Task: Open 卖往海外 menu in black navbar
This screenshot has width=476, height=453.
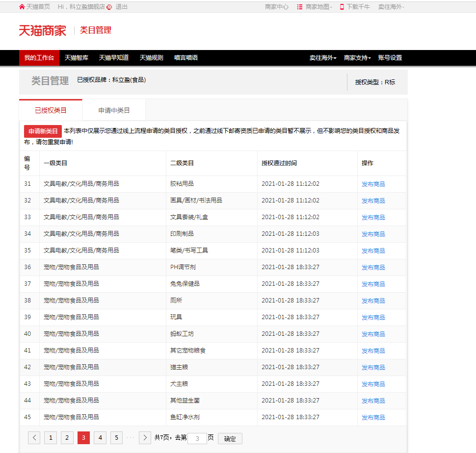Action: point(323,58)
